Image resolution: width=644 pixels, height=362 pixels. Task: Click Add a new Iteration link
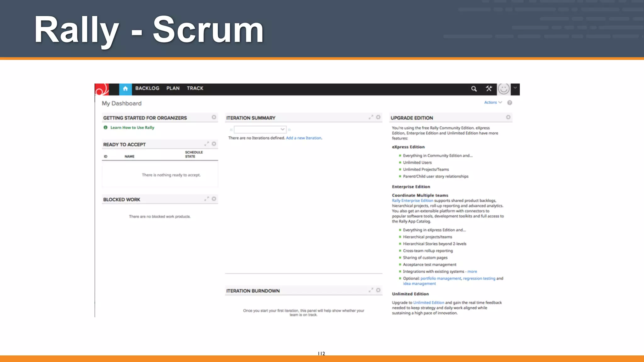click(304, 138)
